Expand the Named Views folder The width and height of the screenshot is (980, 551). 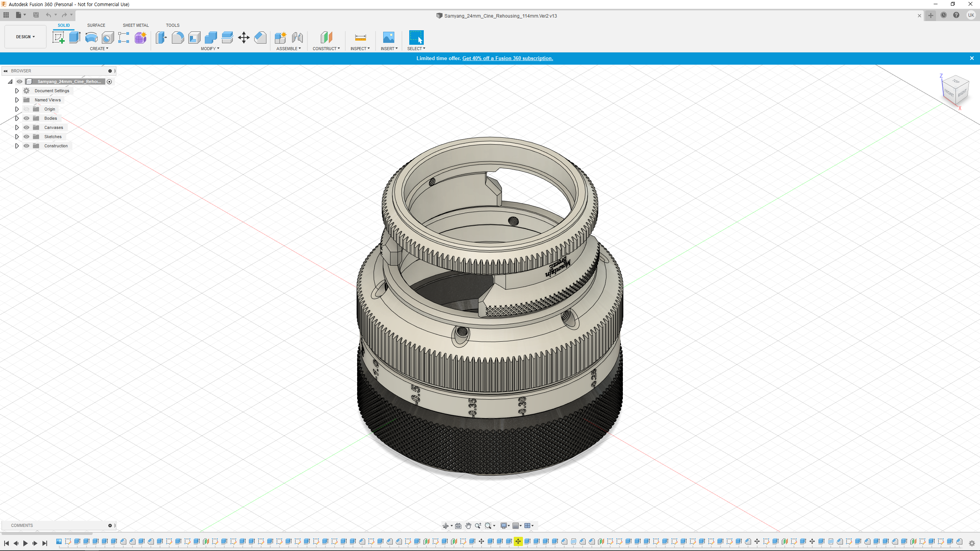(17, 100)
